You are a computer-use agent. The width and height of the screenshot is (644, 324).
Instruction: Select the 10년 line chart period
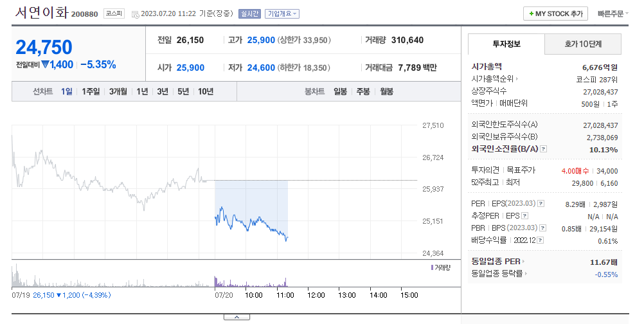[206, 91]
